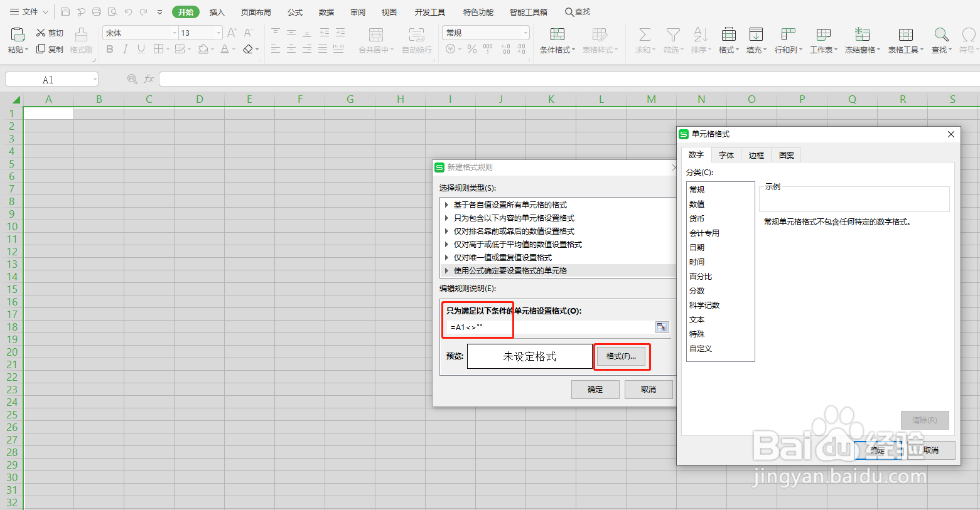Click the range selector icon in formula field
The height and width of the screenshot is (510, 980).
(x=662, y=327)
